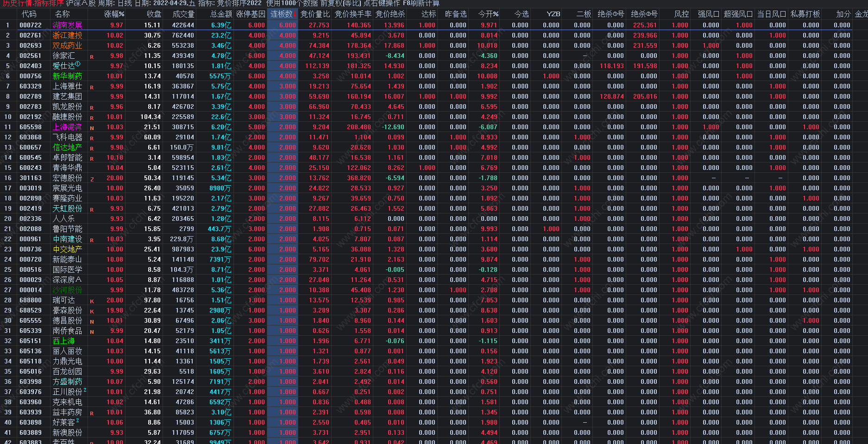This screenshot has height=444, width=868.
Task: Toggle sort on the 连板数 column header
Action: (x=282, y=14)
